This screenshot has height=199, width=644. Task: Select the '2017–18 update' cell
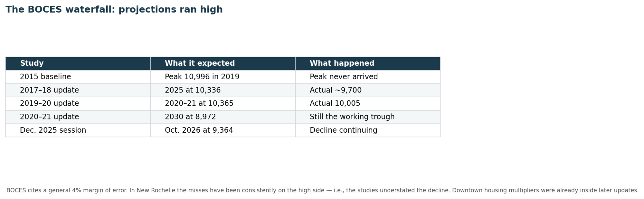click(78, 90)
